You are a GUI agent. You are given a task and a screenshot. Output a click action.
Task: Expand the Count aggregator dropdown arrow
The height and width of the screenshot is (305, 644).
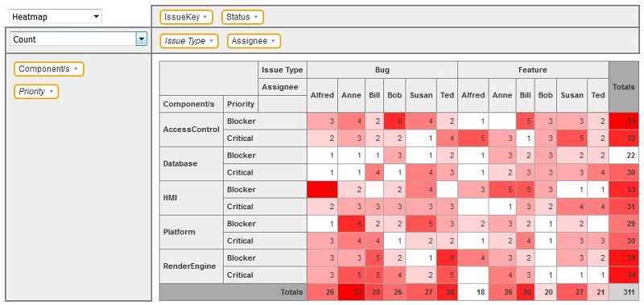click(142, 39)
